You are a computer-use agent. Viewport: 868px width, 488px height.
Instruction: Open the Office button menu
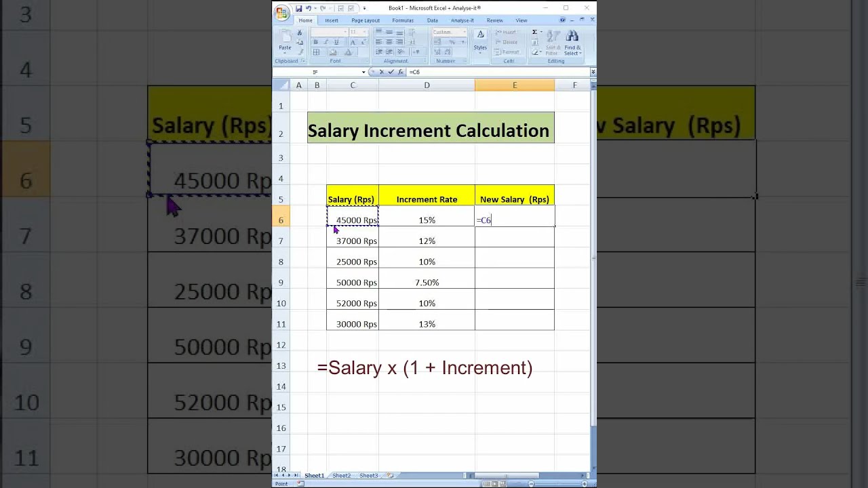[282, 13]
